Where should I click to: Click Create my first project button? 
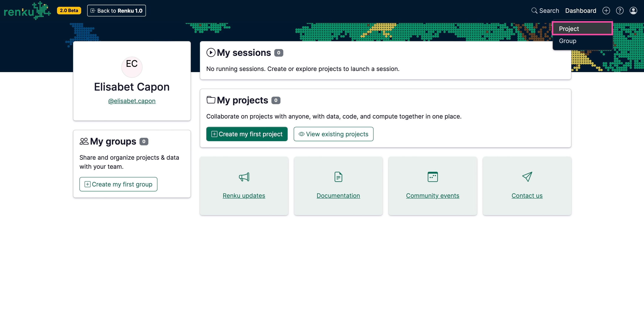click(247, 134)
